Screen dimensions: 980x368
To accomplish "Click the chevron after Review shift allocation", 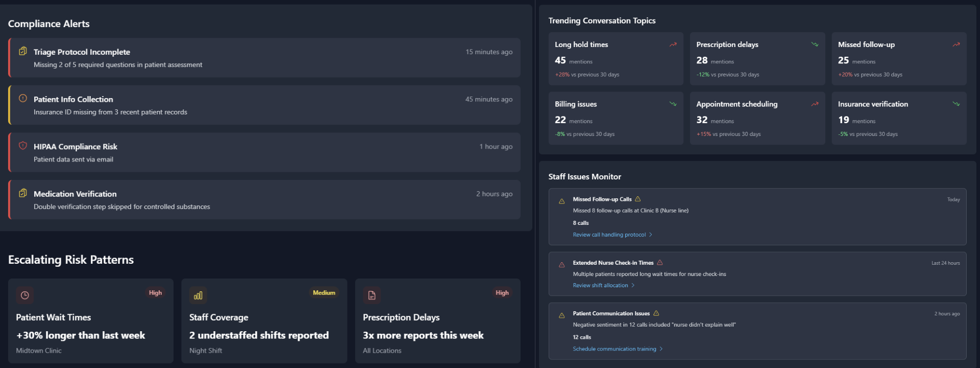I will tap(633, 285).
